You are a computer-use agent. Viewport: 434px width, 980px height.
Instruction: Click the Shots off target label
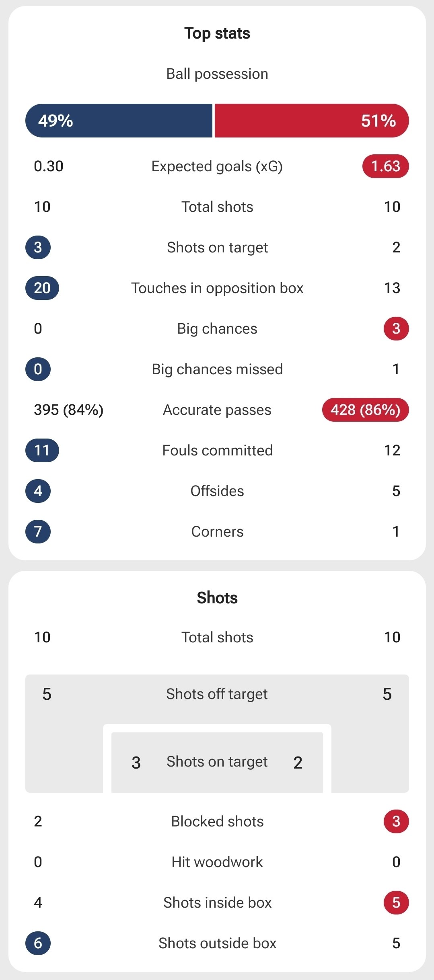[x=217, y=694]
